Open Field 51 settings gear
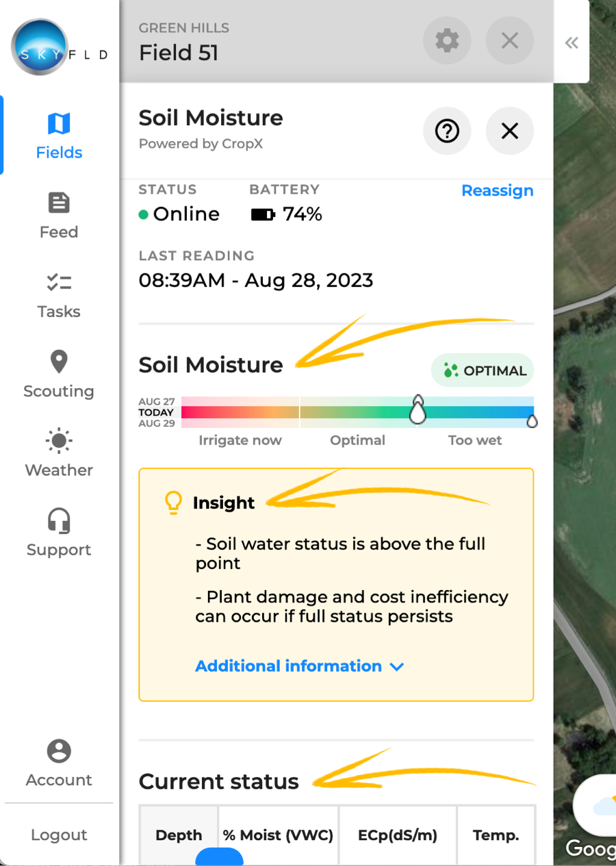The image size is (616, 866). [447, 41]
